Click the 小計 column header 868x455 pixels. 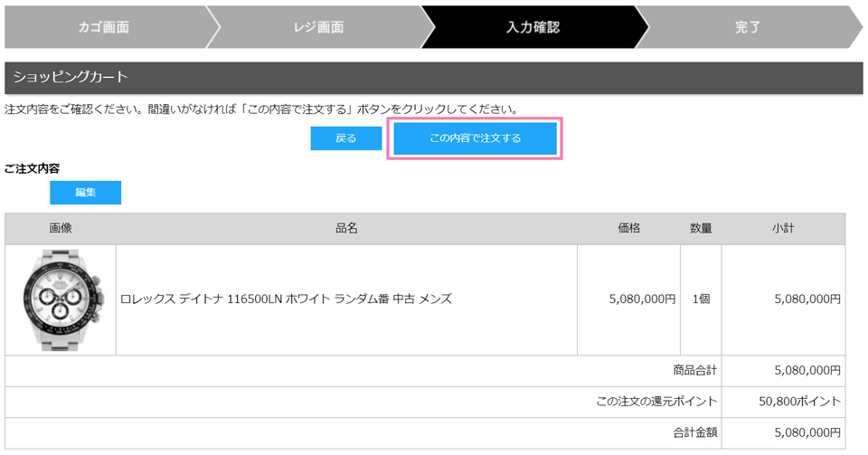pyautogui.click(x=783, y=229)
